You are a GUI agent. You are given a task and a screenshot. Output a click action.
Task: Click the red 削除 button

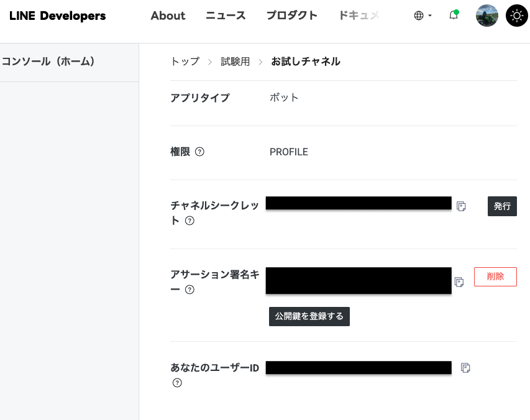[495, 276]
